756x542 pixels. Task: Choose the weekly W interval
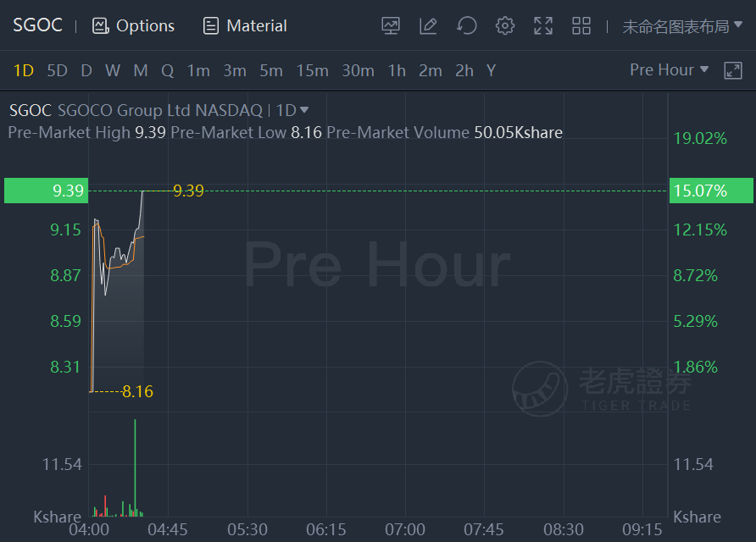[113, 71]
